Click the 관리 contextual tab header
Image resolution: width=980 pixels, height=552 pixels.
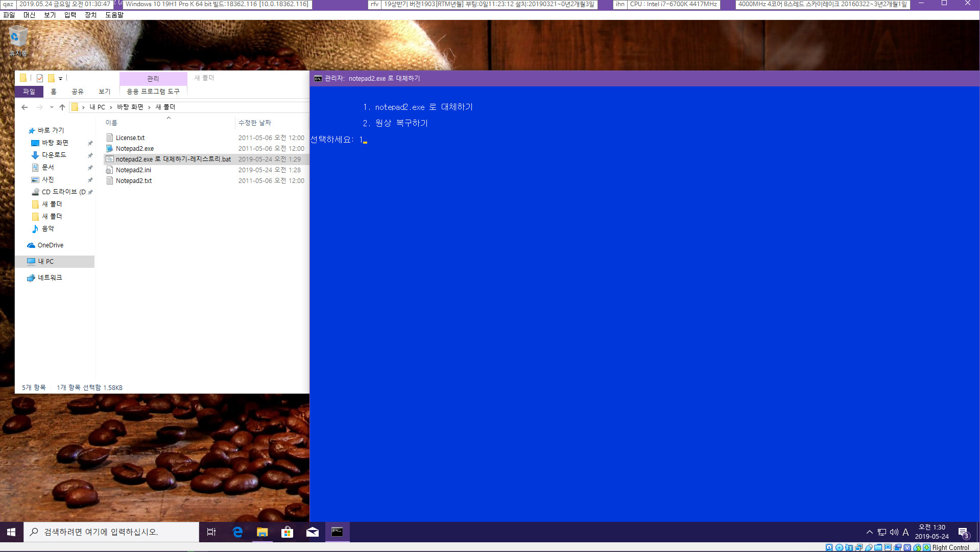(153, 79)
